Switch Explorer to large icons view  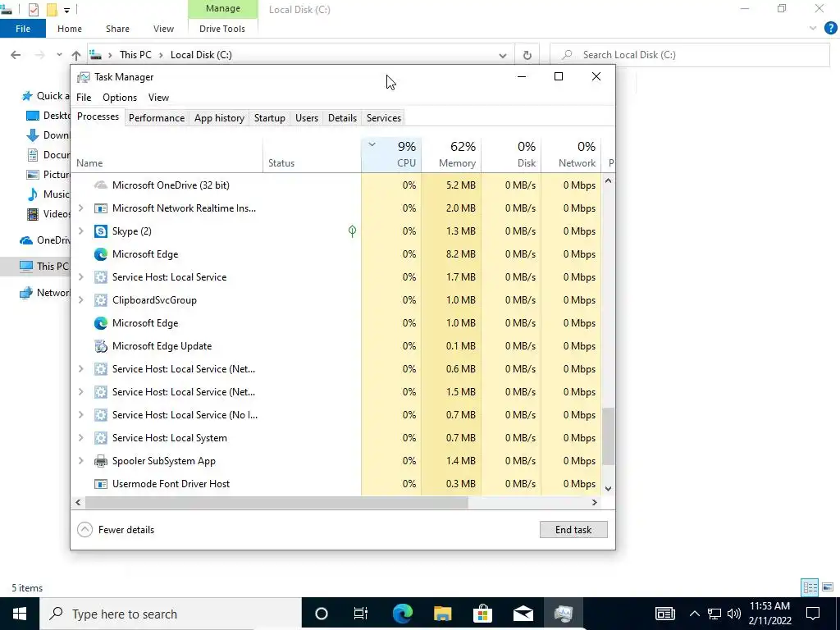click(828, 587)
